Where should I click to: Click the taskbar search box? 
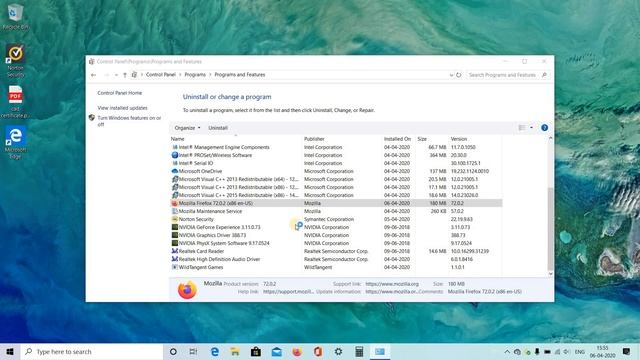(x=92, y=351)
